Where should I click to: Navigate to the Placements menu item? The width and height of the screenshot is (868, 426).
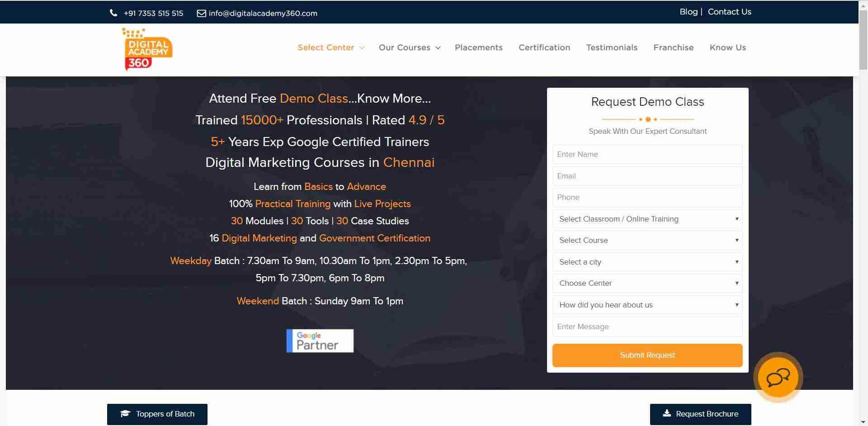[479, 47]
